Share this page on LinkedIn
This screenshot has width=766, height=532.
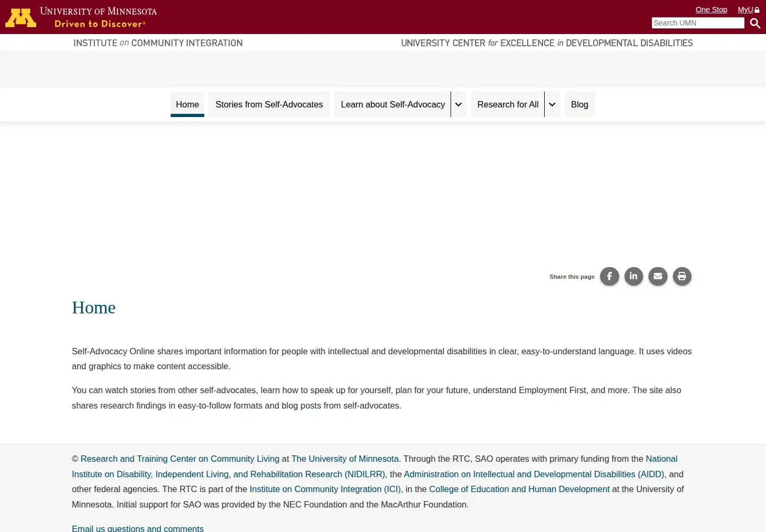[x=634, y=276]
